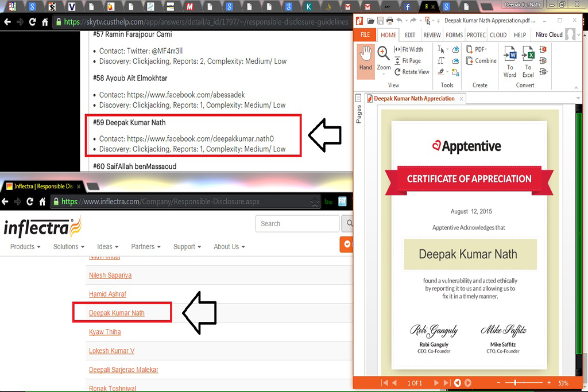Go to the first page in Nitro
The image size is (588, 392).
(384, 383)
